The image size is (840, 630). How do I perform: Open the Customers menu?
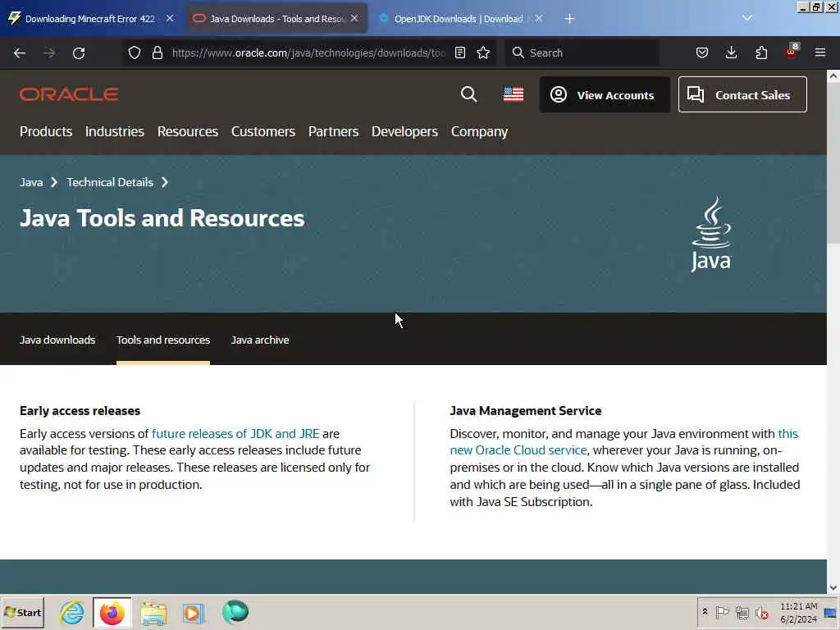(263, 131)
